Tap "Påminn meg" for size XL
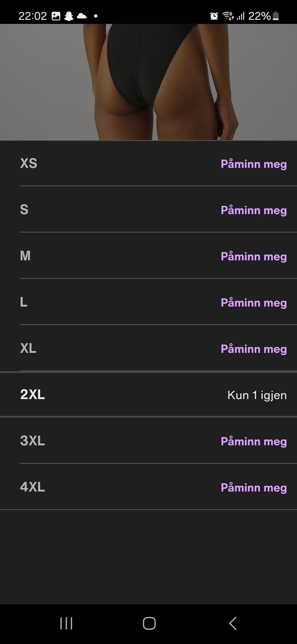 pyautogui.click(x=254, y=349)
